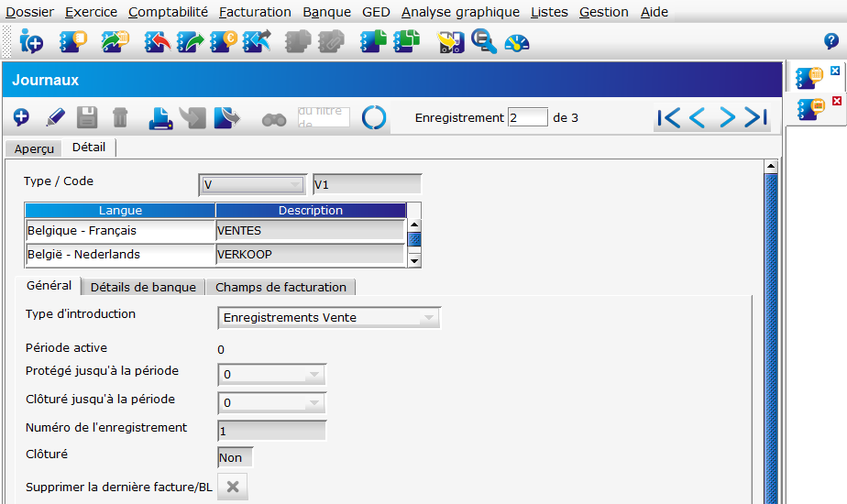The height and width of the screenshot is (504, 847).
Task: Open the Clôturé jusqu'à la période dropdown
Action: [271, 403]
